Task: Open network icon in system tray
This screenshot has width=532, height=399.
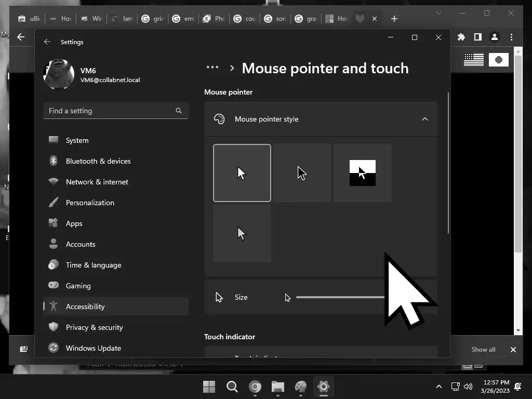Action: (455, 387)
